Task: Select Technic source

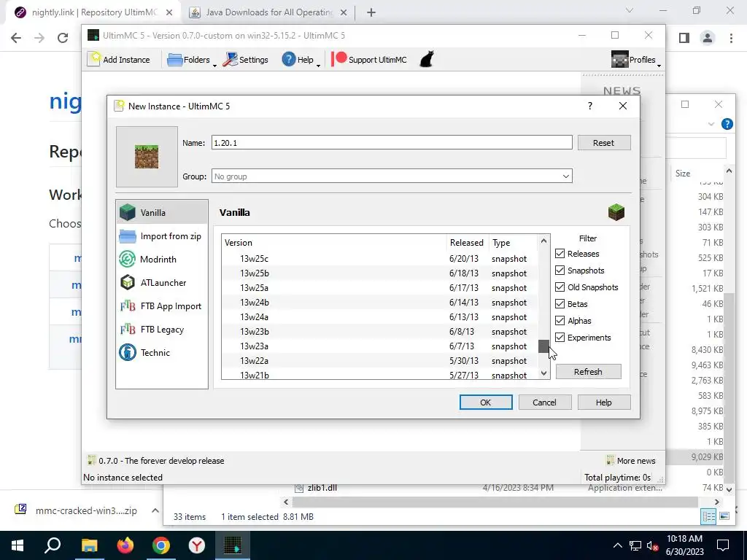Action: tap(162, 352)
